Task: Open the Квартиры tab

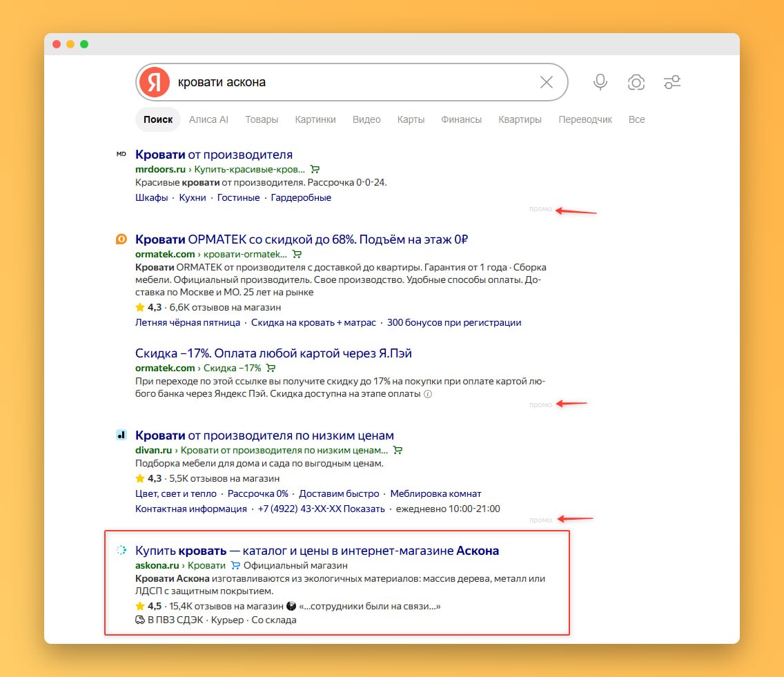Action: 520,119
